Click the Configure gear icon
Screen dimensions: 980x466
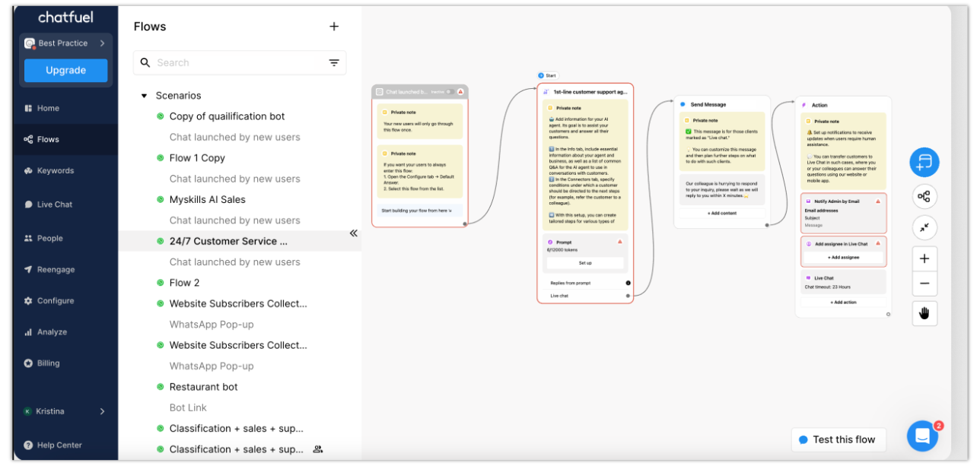coord(28,301)
